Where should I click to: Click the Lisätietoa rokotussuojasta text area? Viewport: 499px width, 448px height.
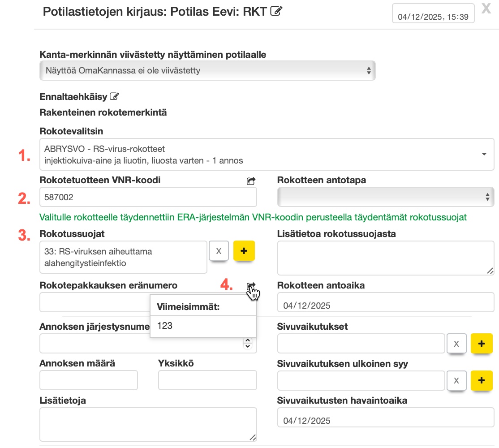pos(386,258)
